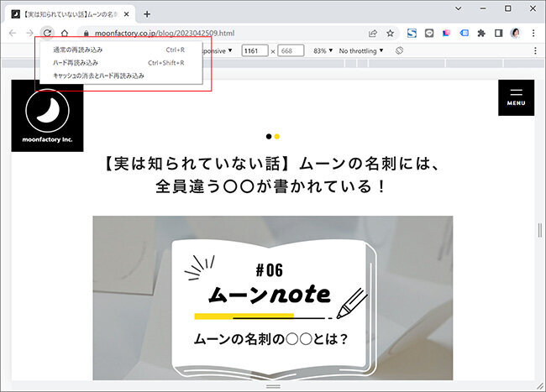Click the padlock site info icon
The image size is (546, 392).
pyautogui.click(x=87, y=34)
